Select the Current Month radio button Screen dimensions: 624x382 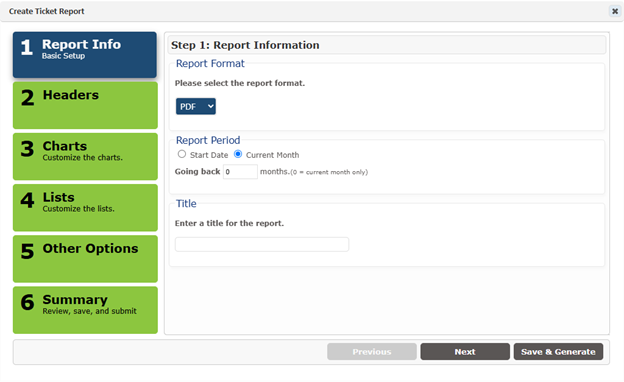click(238, 154)
